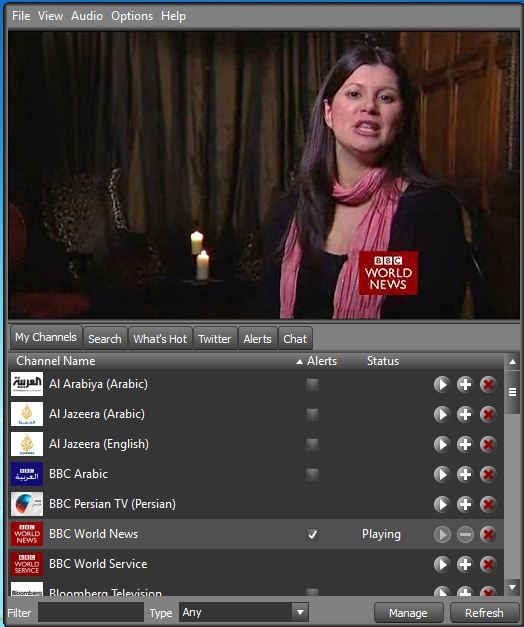
Task: Switch to the Search tab
Action: 105,339
